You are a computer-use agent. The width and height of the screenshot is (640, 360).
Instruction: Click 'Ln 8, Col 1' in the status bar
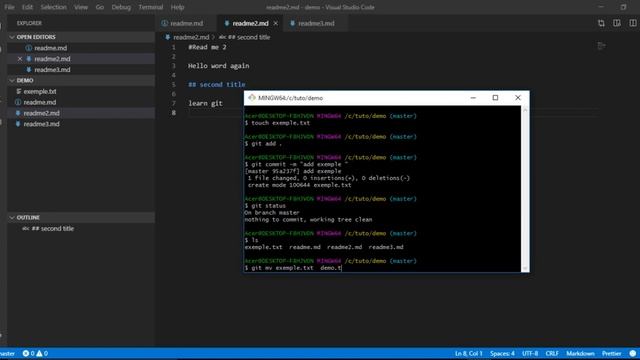pos(468,353)
